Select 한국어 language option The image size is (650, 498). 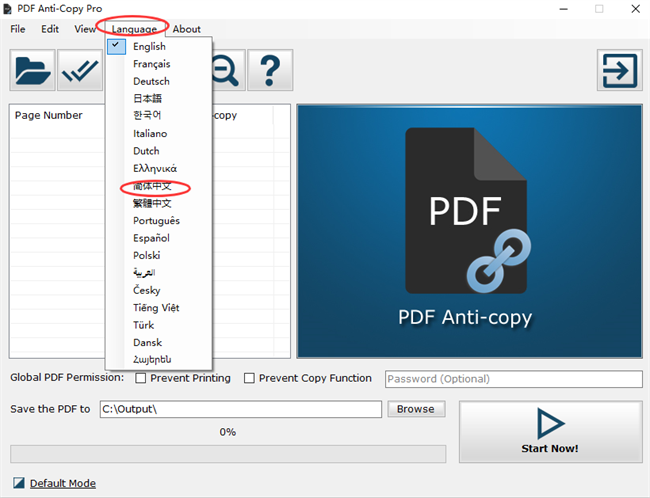pyautogui.click(x=159, y=115)
